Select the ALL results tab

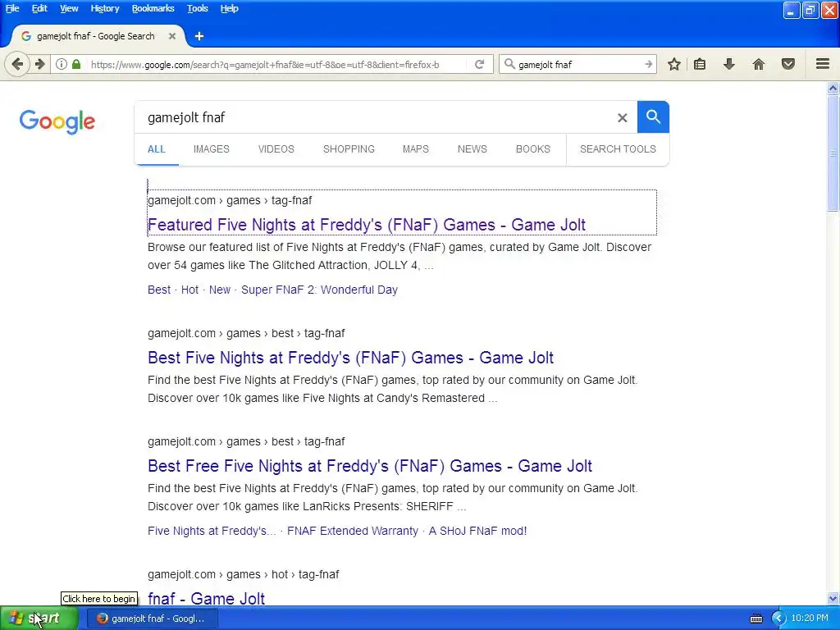coord(157,149)
